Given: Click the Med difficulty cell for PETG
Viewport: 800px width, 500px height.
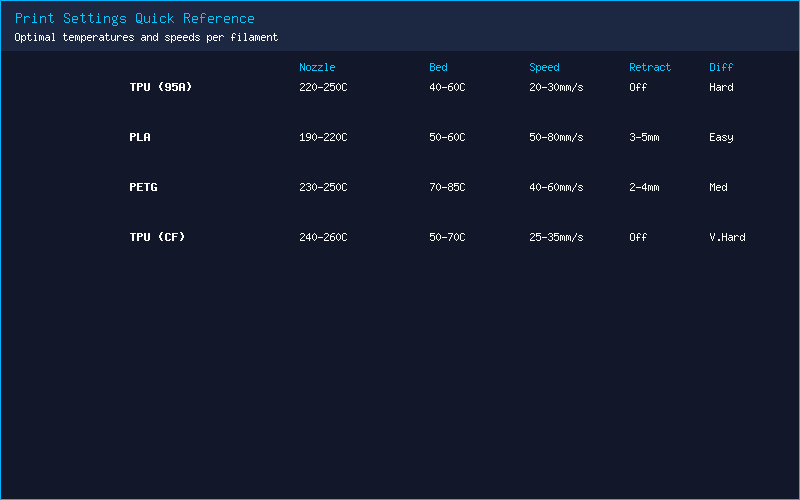Looking at the screenshot, I should [718, 187].
